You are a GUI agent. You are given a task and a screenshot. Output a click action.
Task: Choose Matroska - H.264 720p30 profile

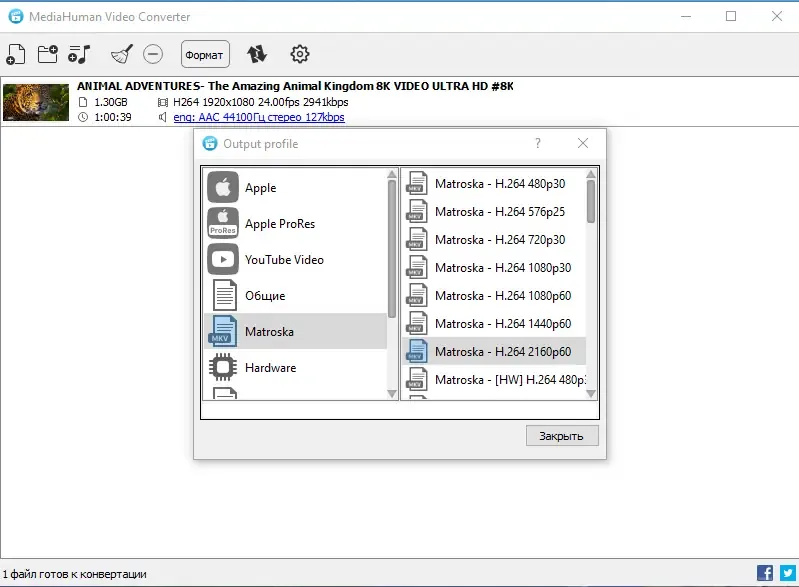(x=494, y=239)
